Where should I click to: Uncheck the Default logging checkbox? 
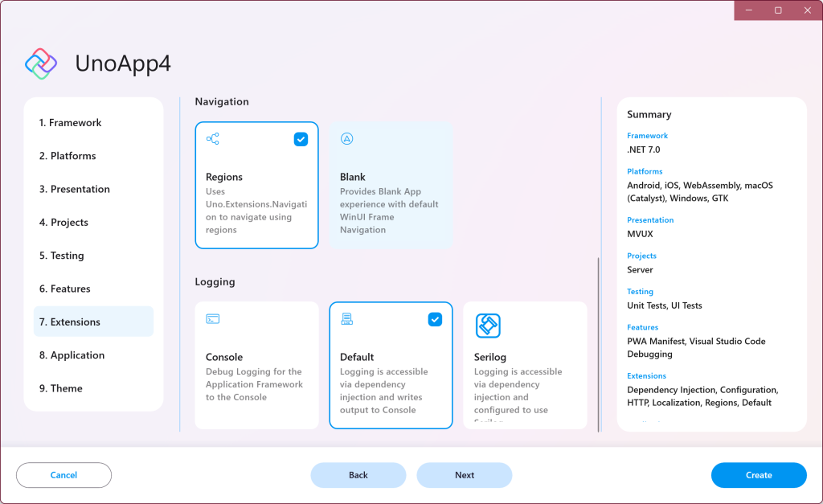[435, 320]
